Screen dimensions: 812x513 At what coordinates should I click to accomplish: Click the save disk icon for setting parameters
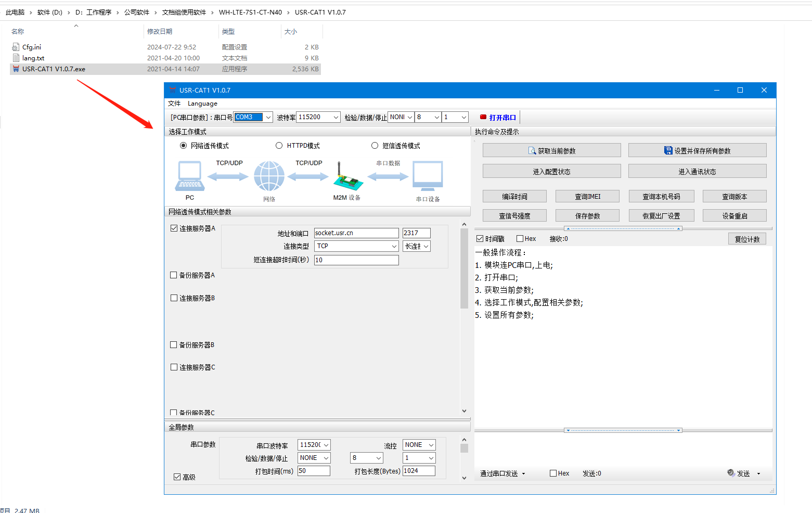[x=668, y=151]
